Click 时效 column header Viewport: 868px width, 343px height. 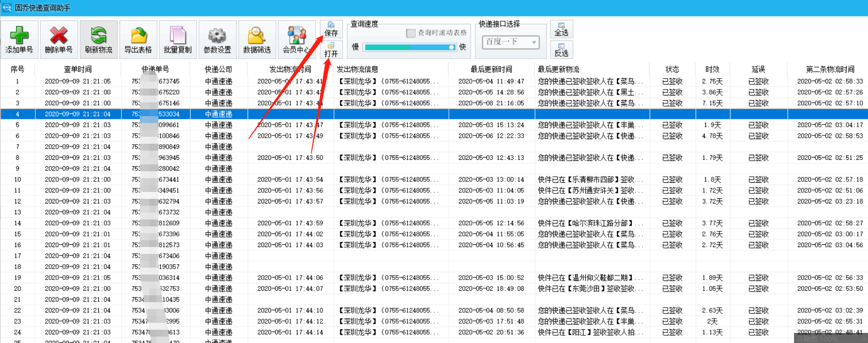click(712, 69)
